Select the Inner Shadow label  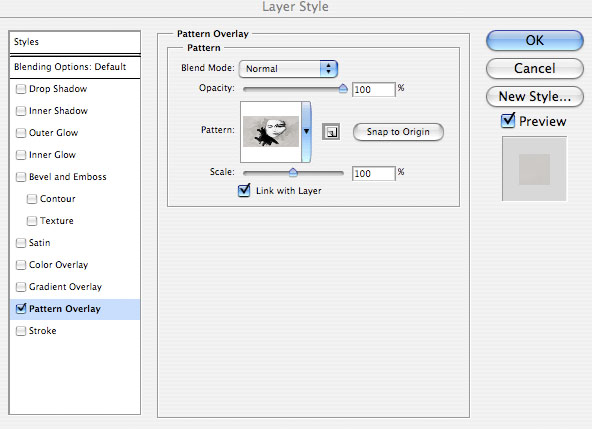pos(59,111)
